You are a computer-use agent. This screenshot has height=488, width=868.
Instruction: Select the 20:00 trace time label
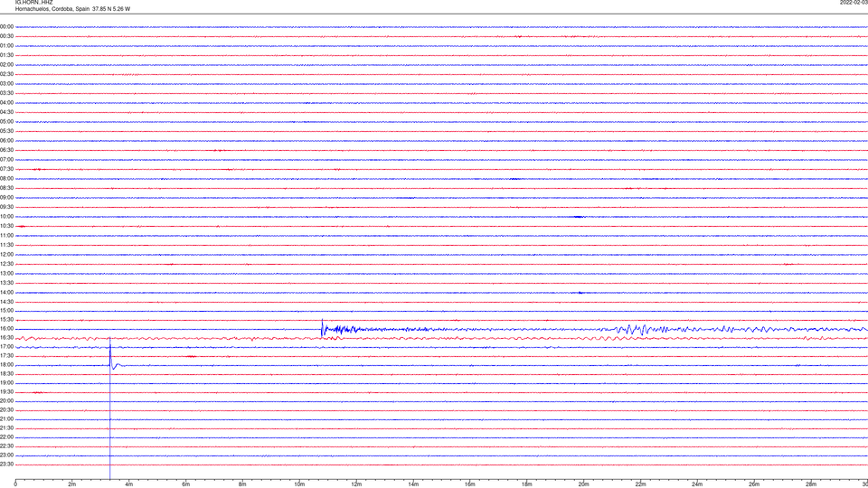(6, 401)
